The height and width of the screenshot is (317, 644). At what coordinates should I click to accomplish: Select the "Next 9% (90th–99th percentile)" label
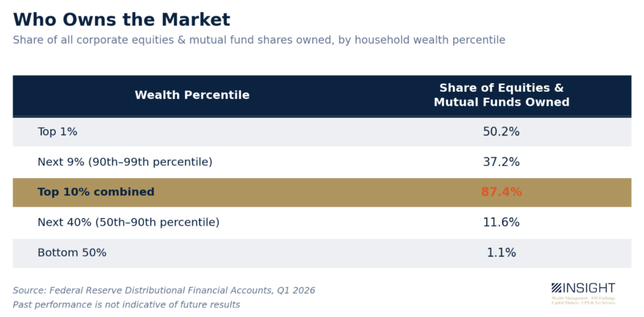click(x=125, y=162)
